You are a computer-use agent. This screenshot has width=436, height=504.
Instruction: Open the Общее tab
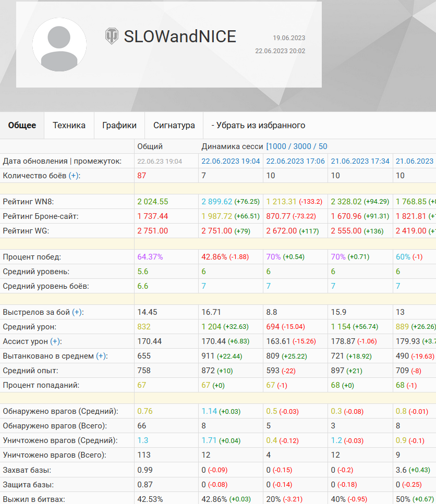click(x=22, y=126)
